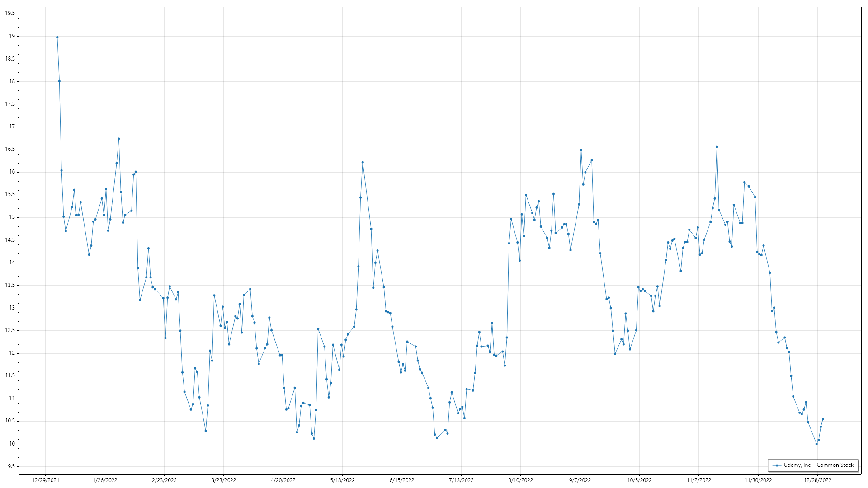Screen dimensions: 868x488
Task: Click the November peak point above 16.5
Action: click(x=717, y=147)
